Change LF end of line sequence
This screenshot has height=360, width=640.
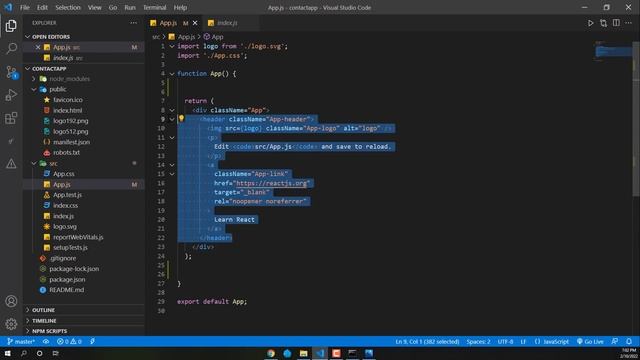(523, 341)
